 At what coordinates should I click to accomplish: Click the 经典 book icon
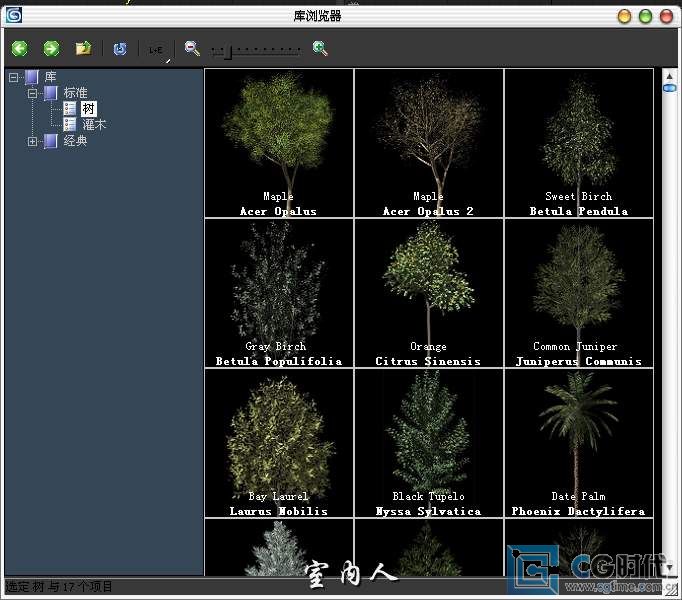51,141
